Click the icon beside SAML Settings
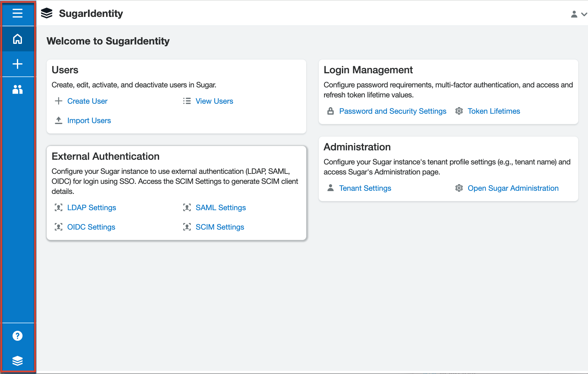Viewport: 588px width, 374px height. [x=187, y=207]
